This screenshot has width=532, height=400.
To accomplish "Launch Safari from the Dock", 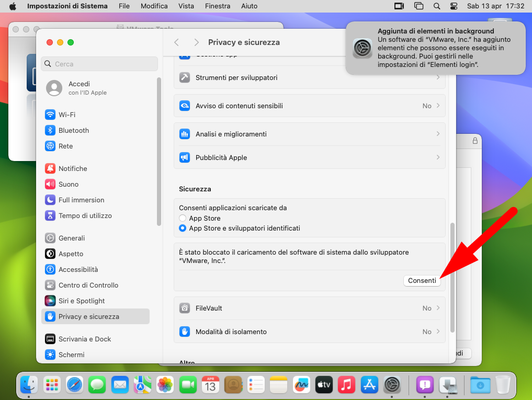I will point(74,385).
